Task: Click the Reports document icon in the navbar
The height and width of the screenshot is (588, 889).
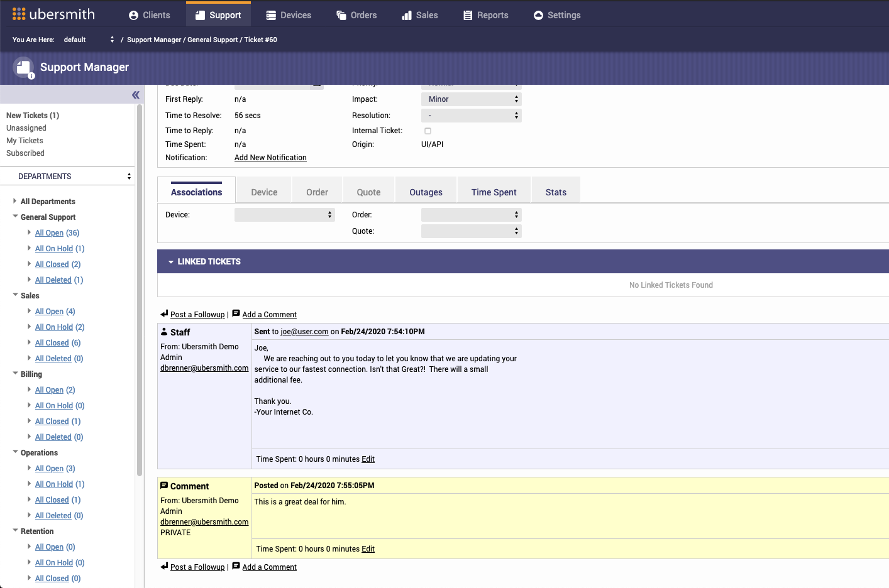Action: click(468, 15)
